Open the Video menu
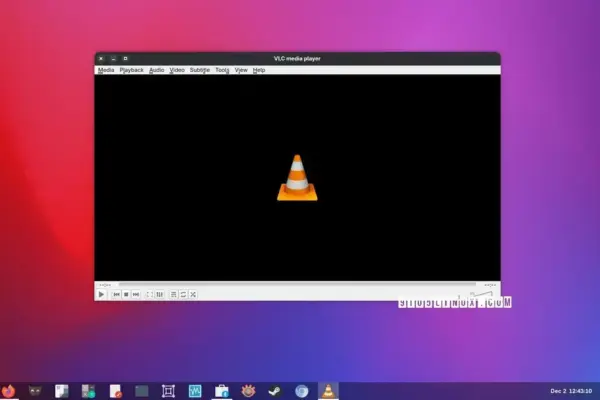Screen dimensions: 600x400 (177, 70)
